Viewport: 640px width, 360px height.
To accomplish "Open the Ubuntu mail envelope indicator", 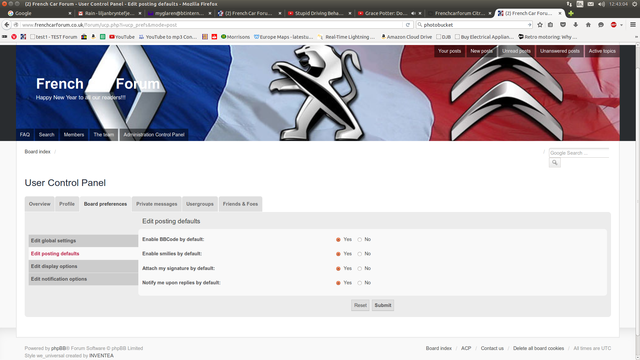I will [591, 4].
